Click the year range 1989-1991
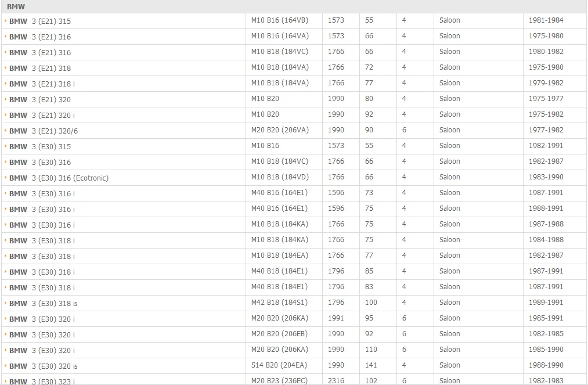588x385 pixels. point(546,303)
